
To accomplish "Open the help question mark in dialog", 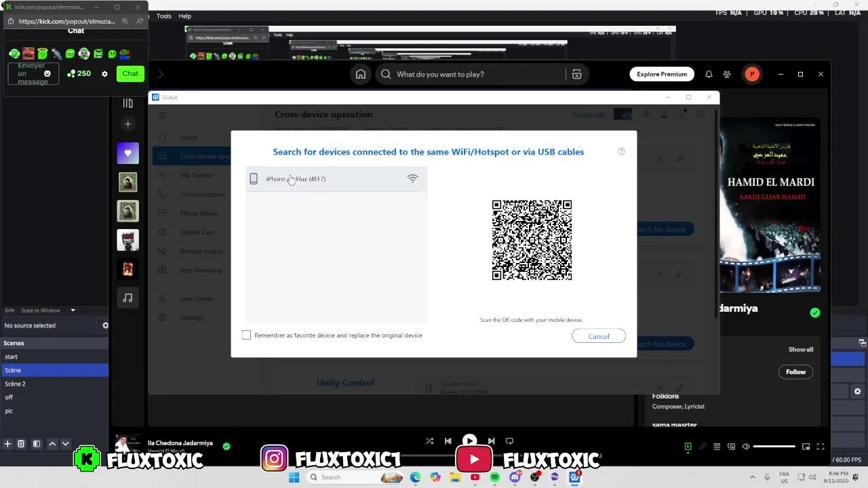I will 621,151.
